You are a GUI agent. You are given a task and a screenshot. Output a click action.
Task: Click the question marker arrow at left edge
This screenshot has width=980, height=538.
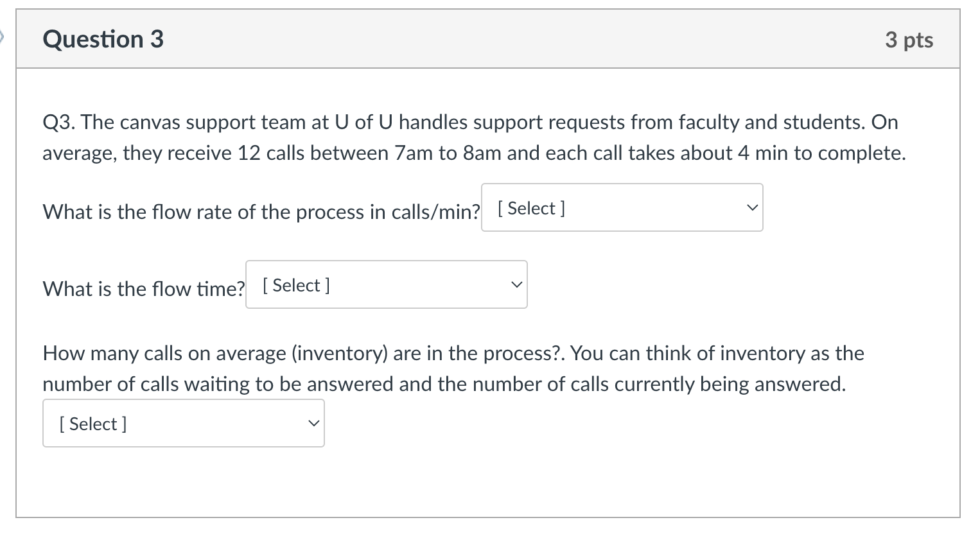click(x=3, y=38)
